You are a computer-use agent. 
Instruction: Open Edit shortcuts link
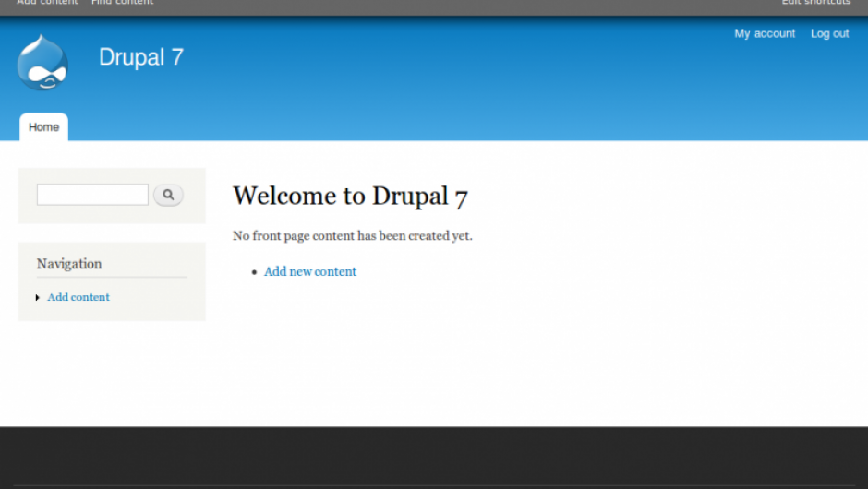pos(816,2)
